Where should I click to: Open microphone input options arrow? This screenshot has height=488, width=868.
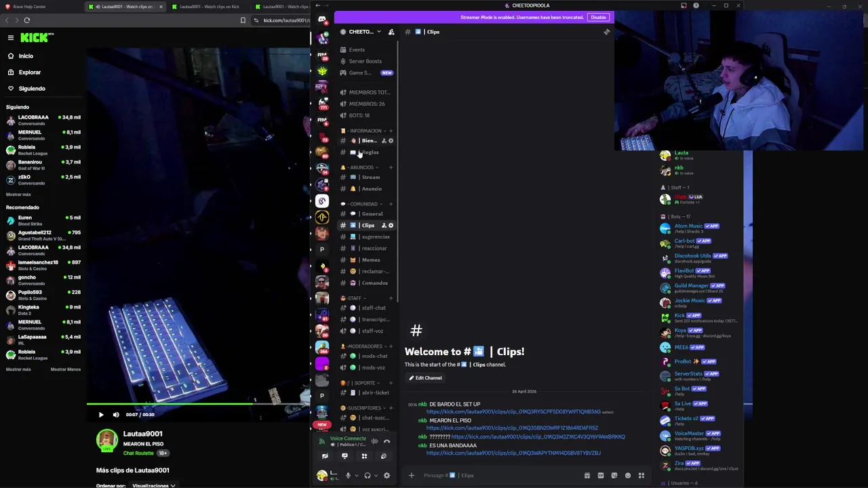click(356, 476)
